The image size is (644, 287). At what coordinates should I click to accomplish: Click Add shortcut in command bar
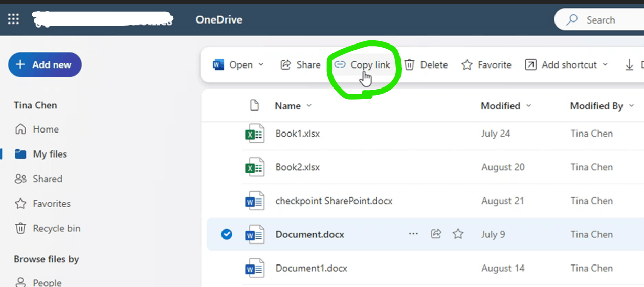[x=561, y=65]
